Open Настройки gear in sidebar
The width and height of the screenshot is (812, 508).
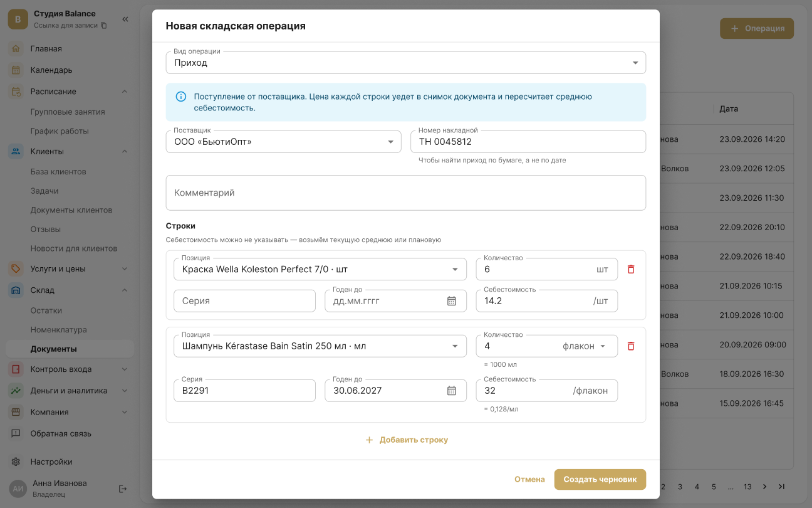[17, 462]
